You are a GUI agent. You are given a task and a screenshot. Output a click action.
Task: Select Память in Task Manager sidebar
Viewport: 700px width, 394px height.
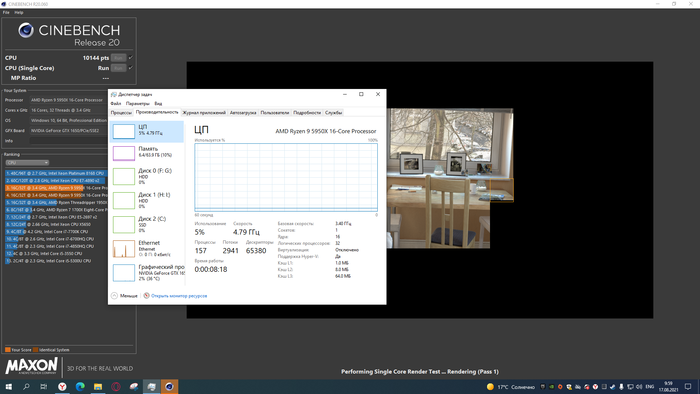click(x=147, y=153)
